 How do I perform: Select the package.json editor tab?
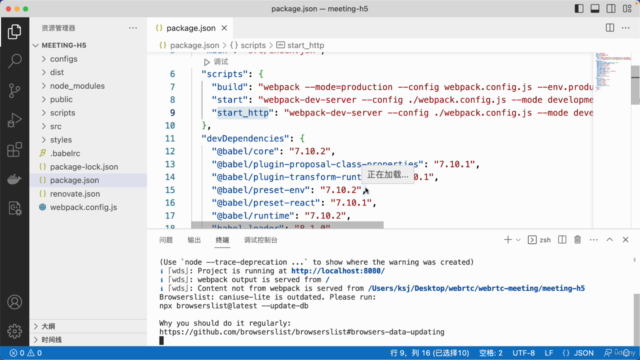189,28
